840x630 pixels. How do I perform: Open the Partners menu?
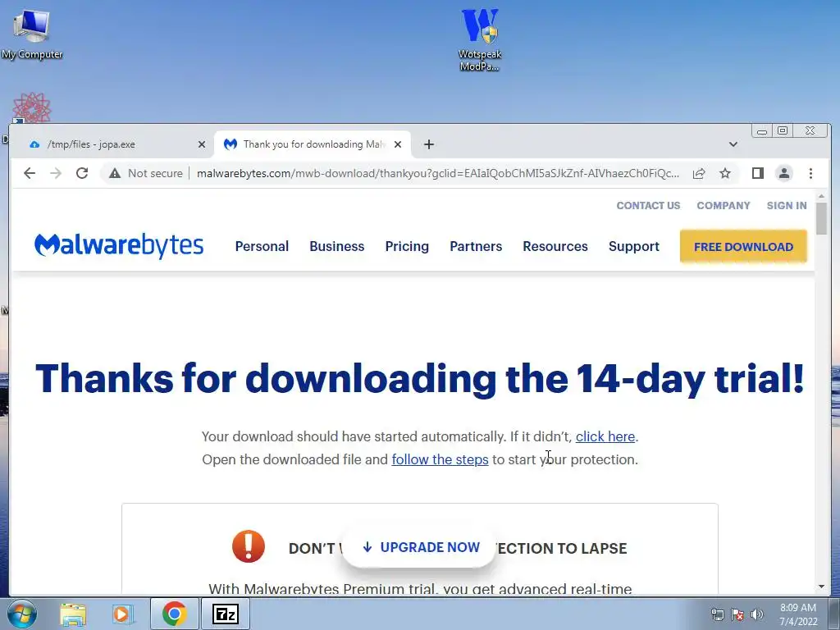476,246
